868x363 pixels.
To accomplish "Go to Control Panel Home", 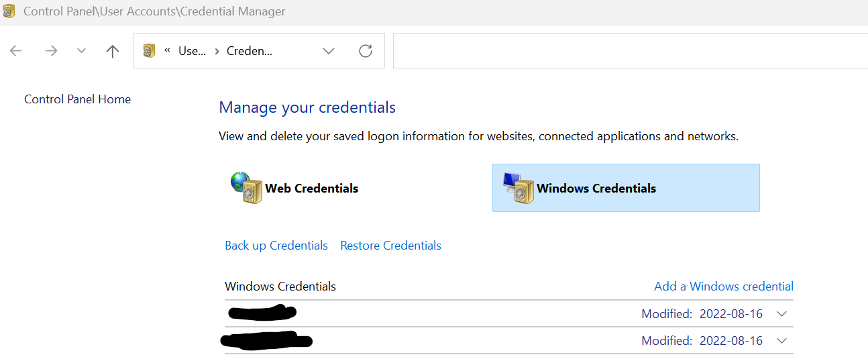I will click(77, 99).
